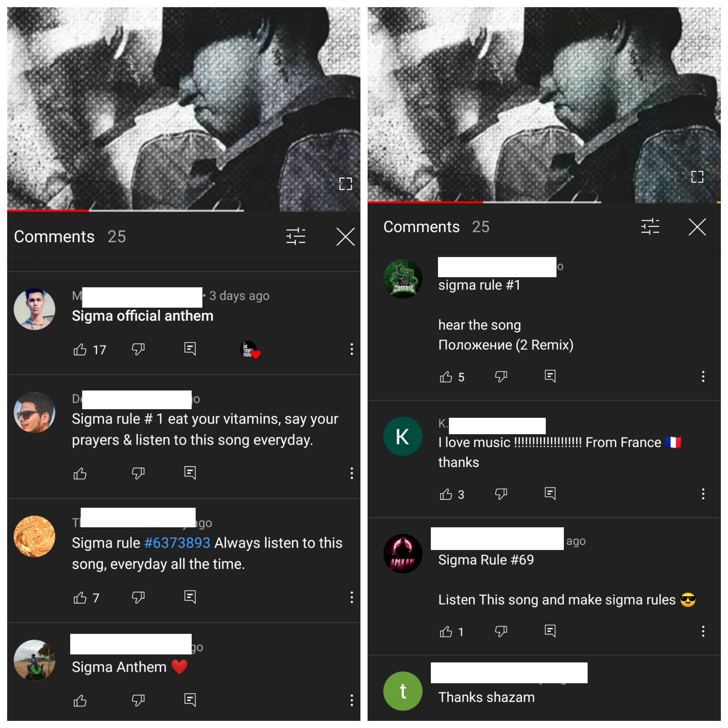Like the 'I love music' France comment
Viewport: 728px width, 728px height.
click(446, 494)
